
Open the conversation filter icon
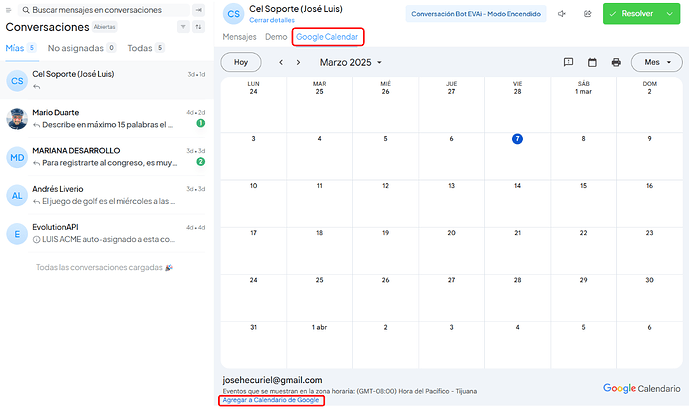point(183,27)
